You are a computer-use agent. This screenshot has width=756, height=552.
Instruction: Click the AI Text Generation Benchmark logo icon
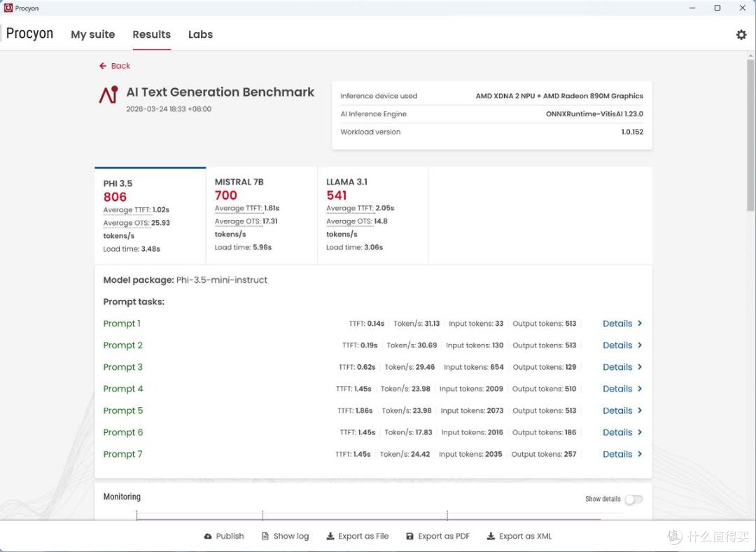[109, 95]
